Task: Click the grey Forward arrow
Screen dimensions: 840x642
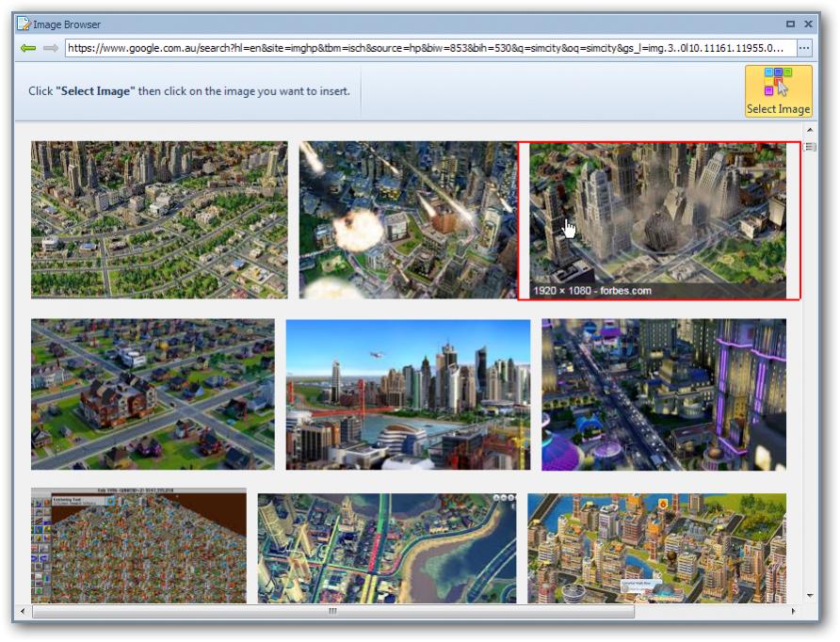Action: [51, 48]
